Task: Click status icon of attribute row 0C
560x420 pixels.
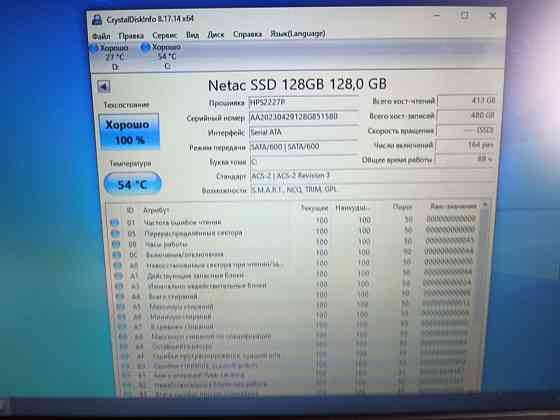Action: [116, 255]
